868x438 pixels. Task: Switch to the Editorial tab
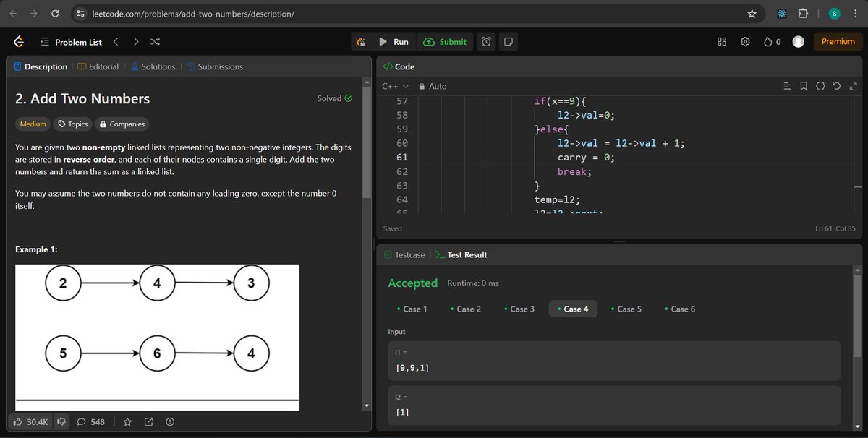click(98, 66)
